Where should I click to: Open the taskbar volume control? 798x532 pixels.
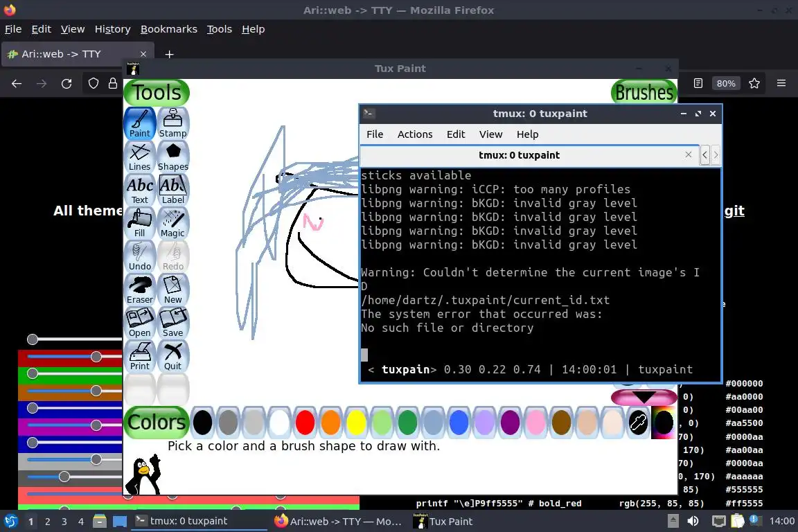[693, 521]
